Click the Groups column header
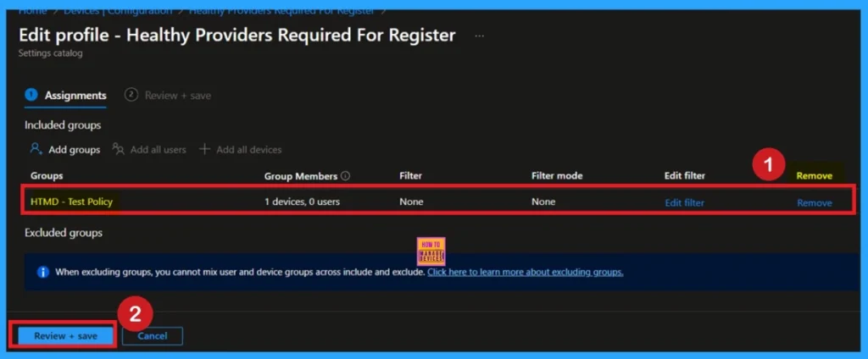Viewport: 868px width, 359px height. point(47,176)
